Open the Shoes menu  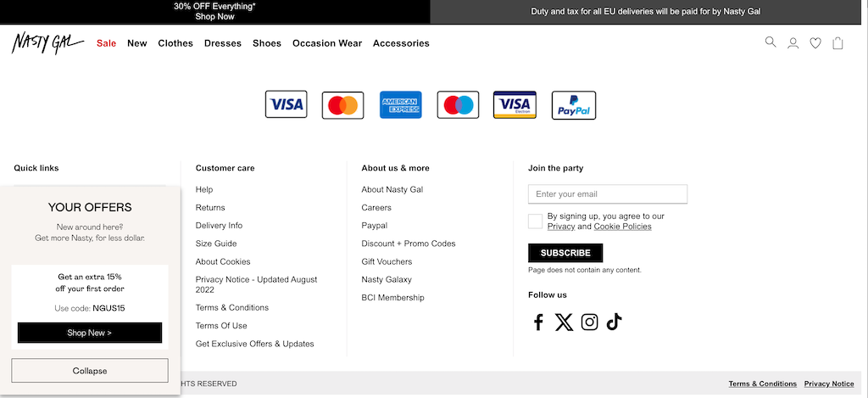point(267,43)
